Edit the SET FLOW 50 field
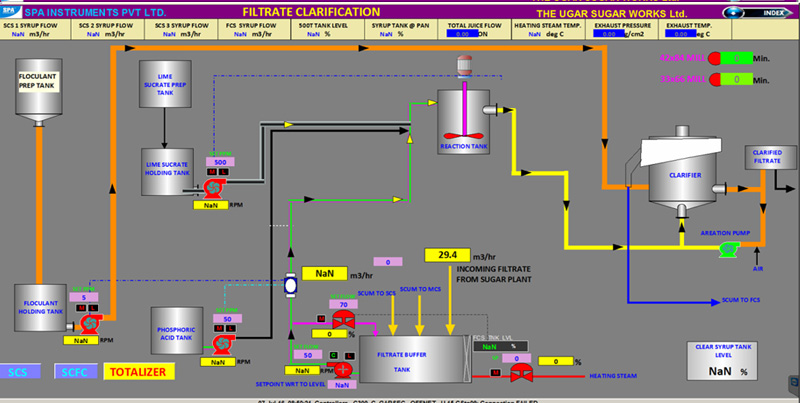 [308, 355]
